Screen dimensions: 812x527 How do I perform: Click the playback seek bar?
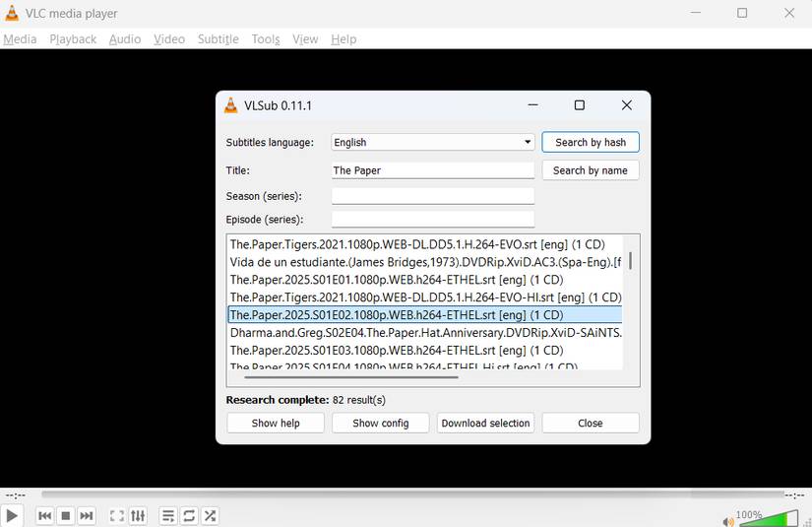[412, 494]
